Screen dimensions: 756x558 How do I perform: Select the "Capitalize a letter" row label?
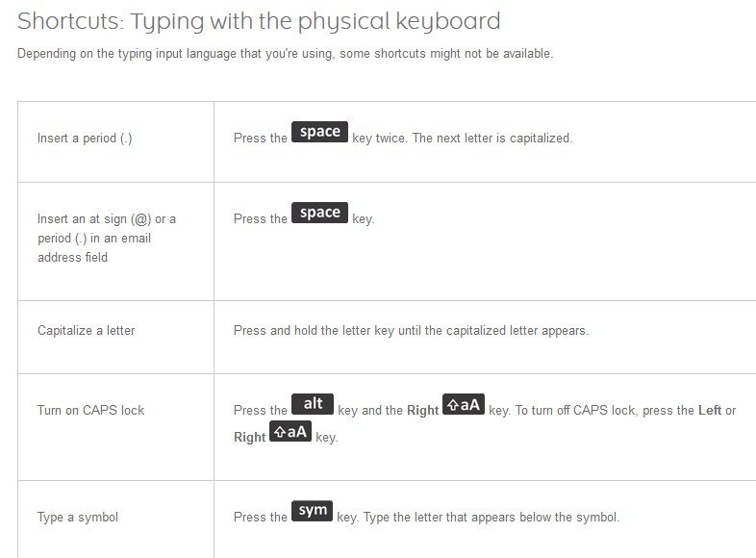[86, 331]
